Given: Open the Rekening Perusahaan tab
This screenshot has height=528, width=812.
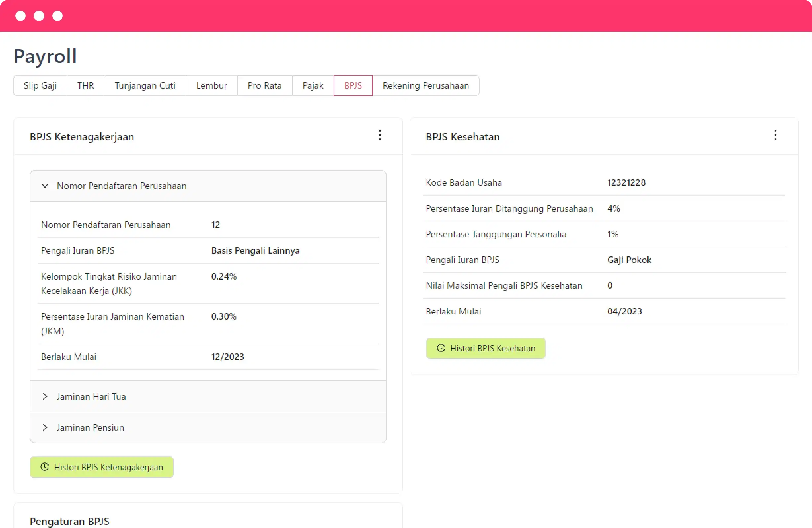Looking at the screenshot, I should [x=425, y=85].
